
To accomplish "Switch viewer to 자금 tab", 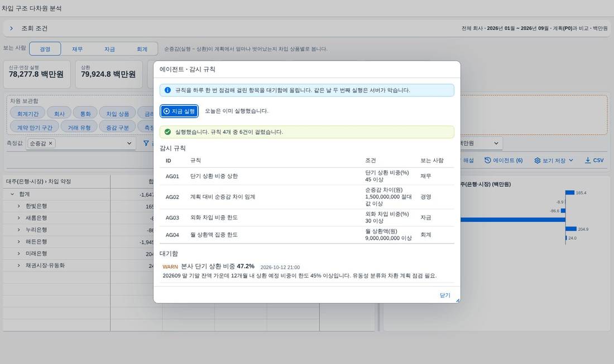I will [109, 49].
